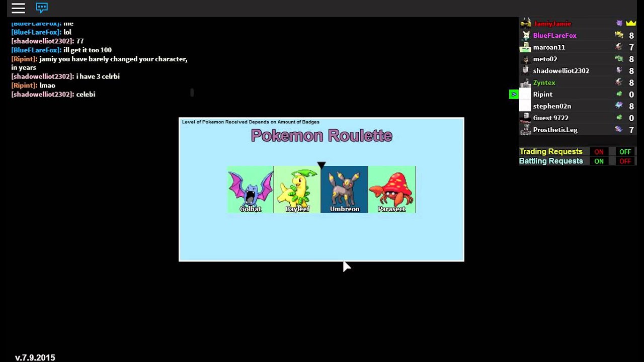Select the Parasect roulette tile
This screenshot has width=644, height=362.
point(392,190)
